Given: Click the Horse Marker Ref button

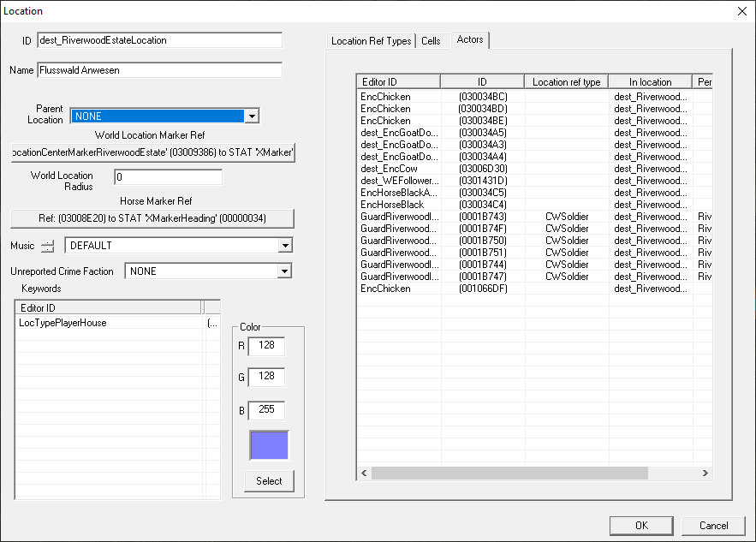Looking at the screenshot, I should click(x=152, y=218).
